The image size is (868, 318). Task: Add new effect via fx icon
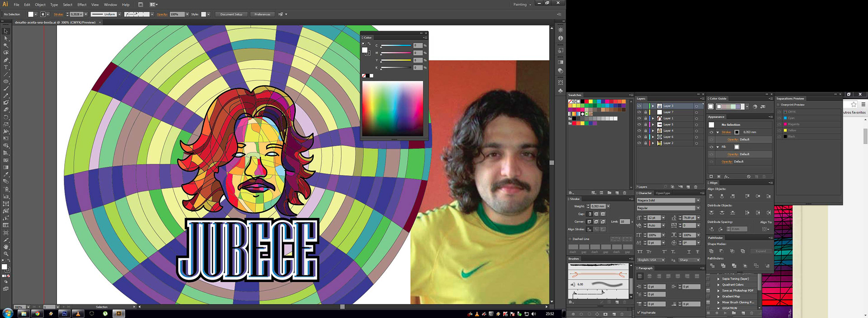(x=726, y=177)
